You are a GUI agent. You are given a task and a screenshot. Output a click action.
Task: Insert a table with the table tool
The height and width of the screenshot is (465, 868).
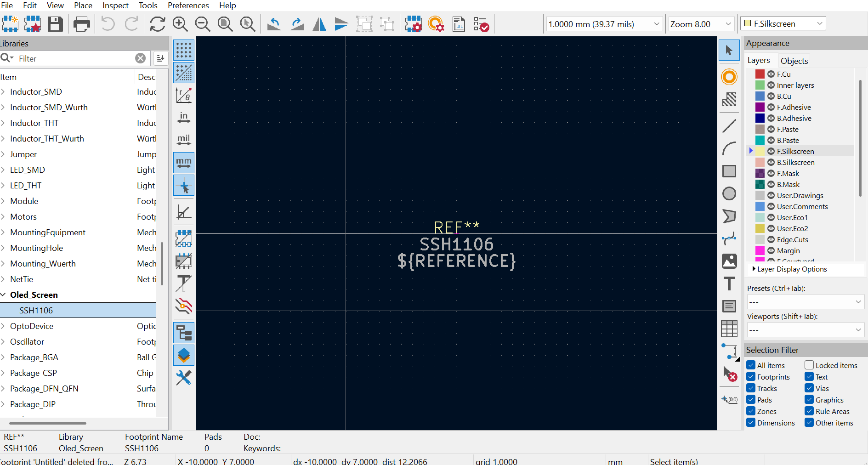coord(729,329)
